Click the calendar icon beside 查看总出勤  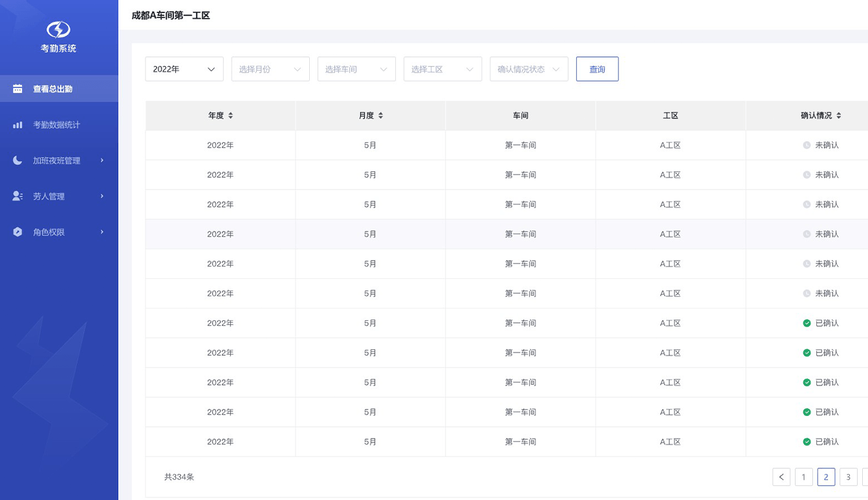click(17, 89)
